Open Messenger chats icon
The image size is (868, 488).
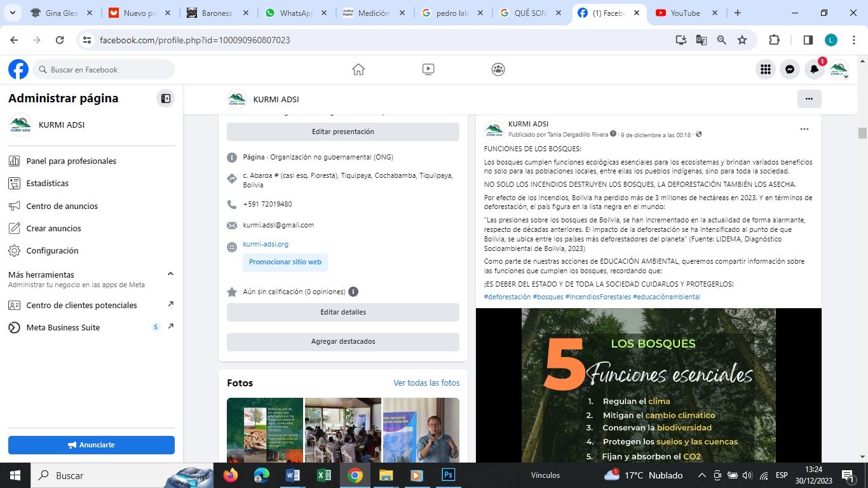tap(790, 69)
